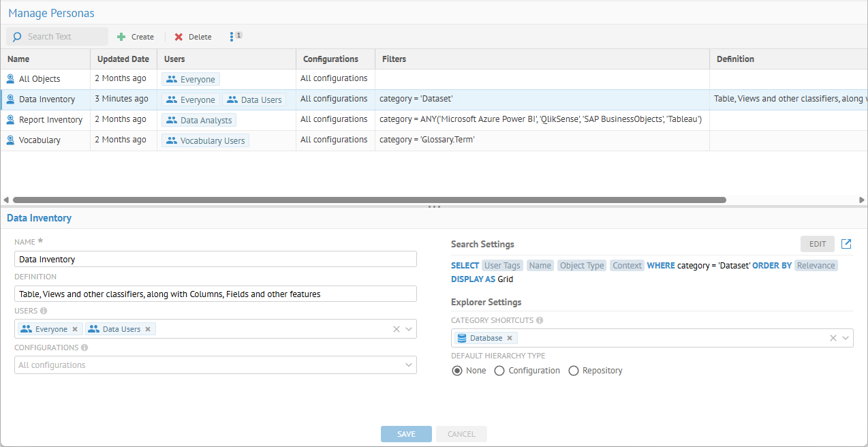The width and height of the screenshot is (868, 447).
Task: Remove Data Users tag from Users field
Action: pyautogui.click(x=148, y=329)
